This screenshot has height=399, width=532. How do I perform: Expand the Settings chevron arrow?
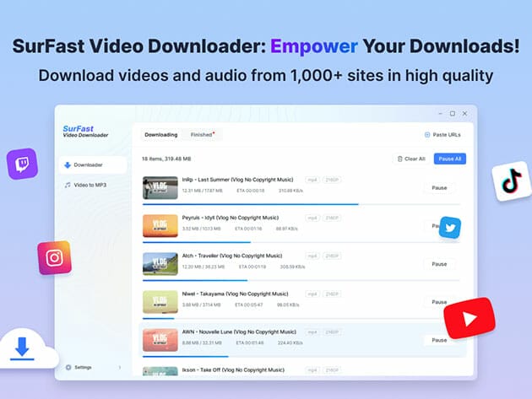click(119, 367)
